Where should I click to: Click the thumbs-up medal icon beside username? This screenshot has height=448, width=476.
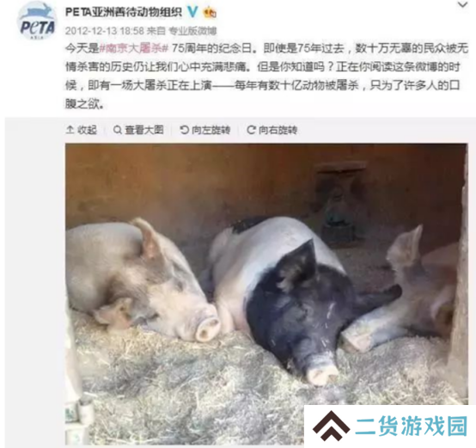tap(210, 12)
